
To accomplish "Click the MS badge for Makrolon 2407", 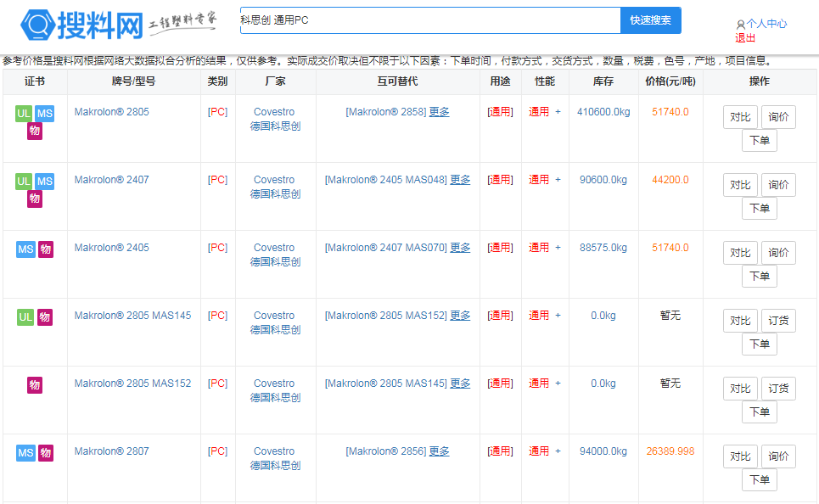I will tap(45, 181).
